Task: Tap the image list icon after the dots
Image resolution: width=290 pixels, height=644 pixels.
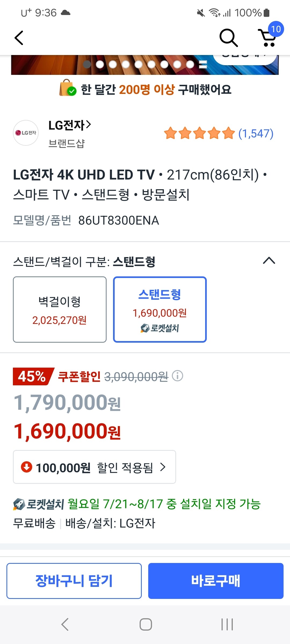Action: click(203, 64)
